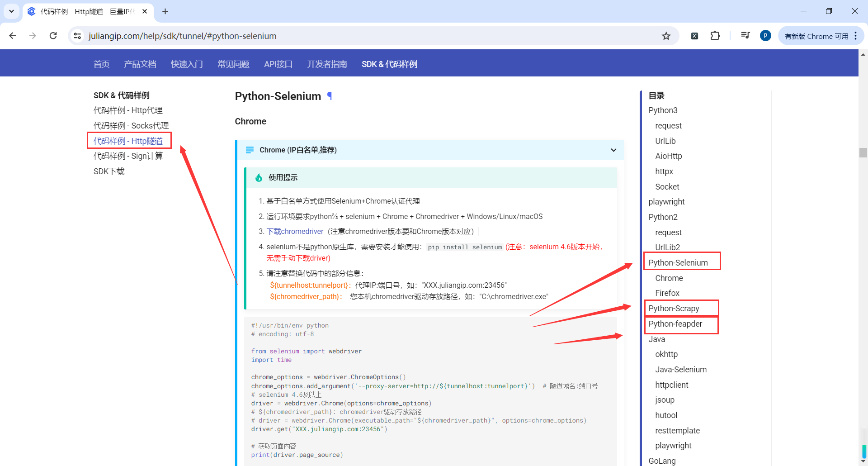Go back to the previous page
The height and width of the screenshot is (466, 868).
click(x=13, y=36)
